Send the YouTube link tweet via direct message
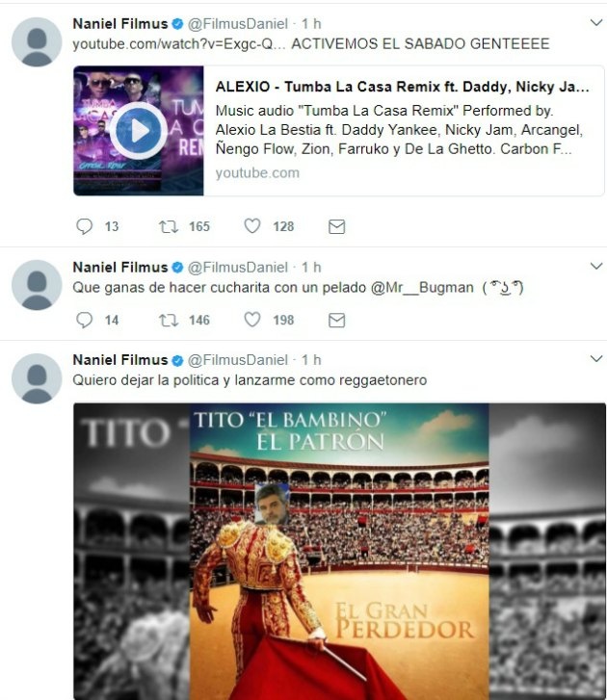Screen dimensions: 607x700 pos(337,227)
